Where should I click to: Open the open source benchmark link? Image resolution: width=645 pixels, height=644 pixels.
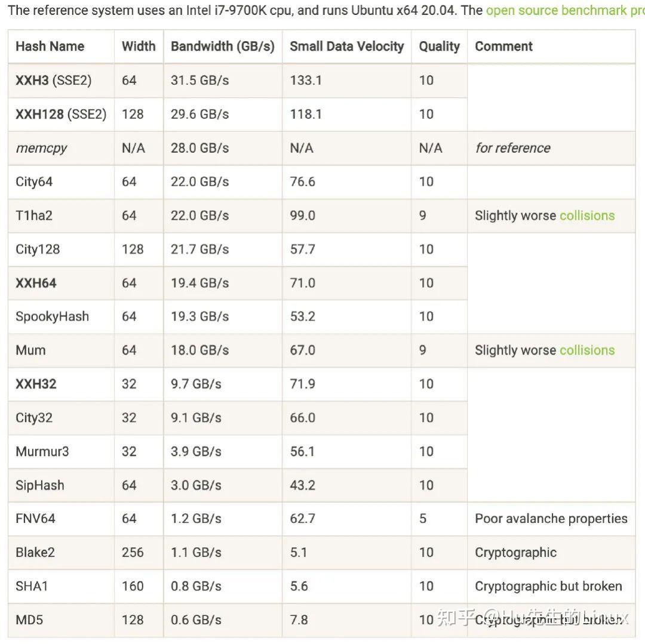pos(564,10)
